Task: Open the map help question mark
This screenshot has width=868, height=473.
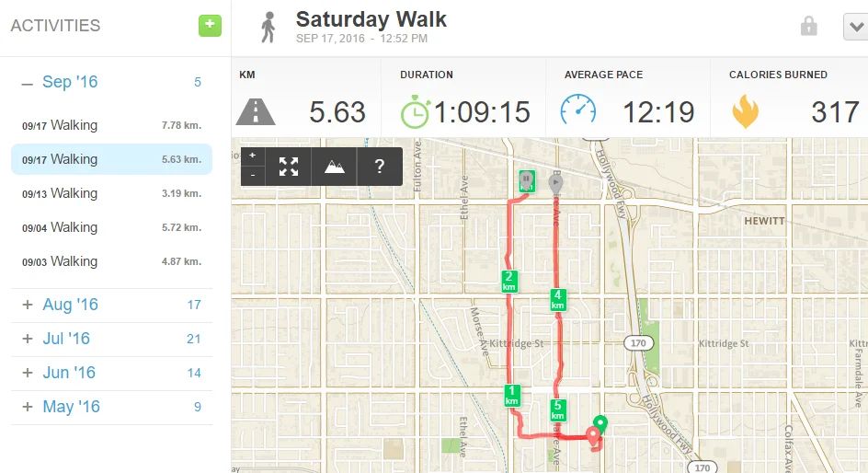Action: click(379, 167)
